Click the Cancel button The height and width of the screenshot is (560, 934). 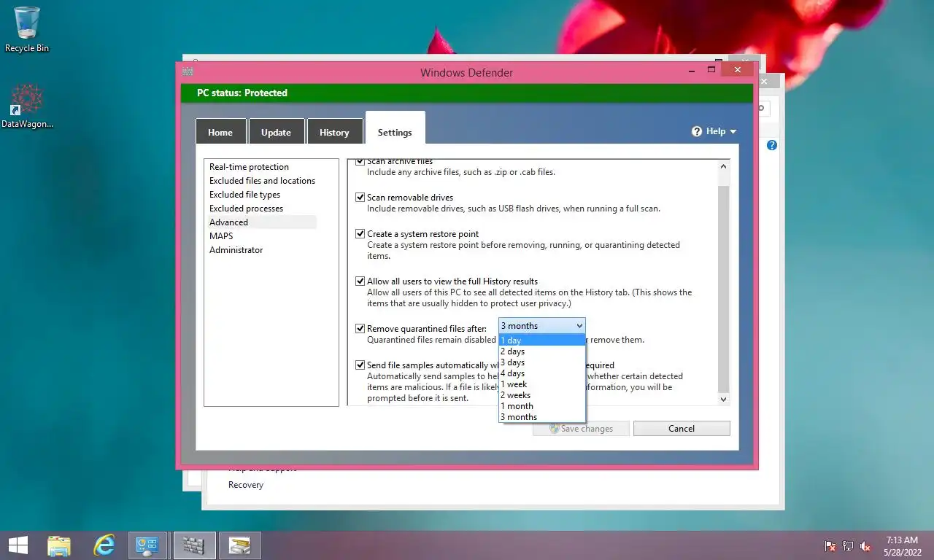pyautogui.click(x=682, y=428)
